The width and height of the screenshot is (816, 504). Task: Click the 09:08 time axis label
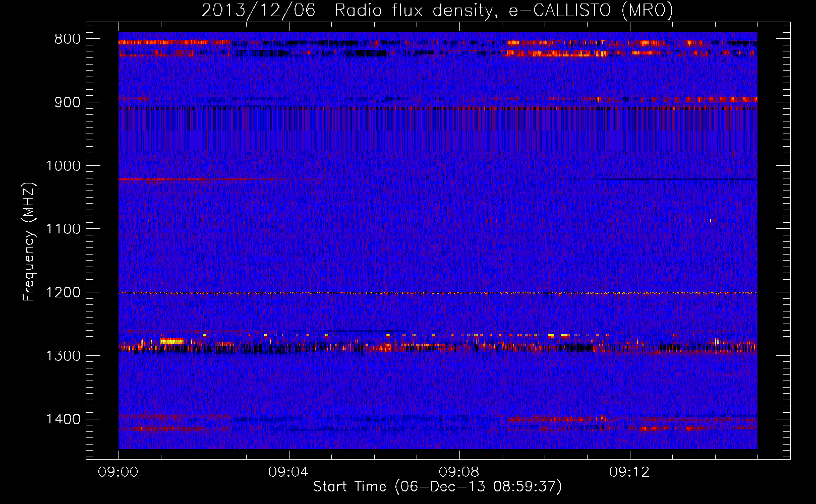(x=459, y=472)
